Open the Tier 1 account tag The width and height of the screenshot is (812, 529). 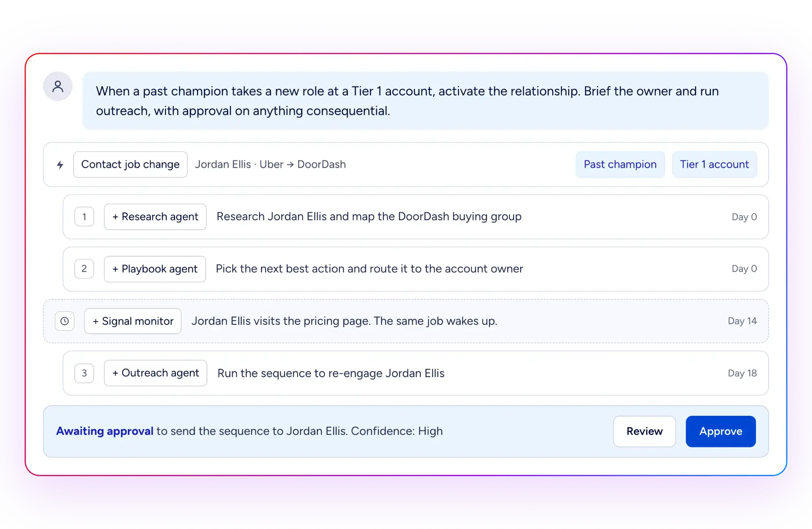(715, 164)
